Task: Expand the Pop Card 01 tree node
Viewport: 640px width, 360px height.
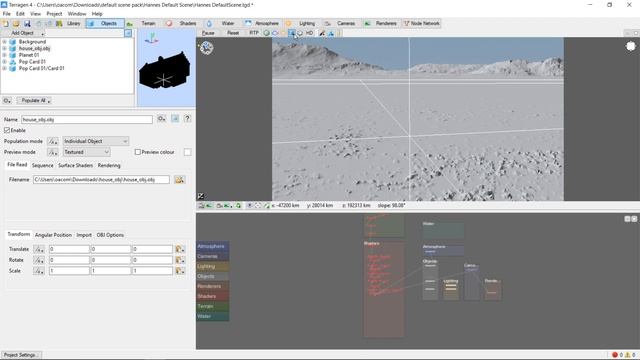Action: click(4, 62)
